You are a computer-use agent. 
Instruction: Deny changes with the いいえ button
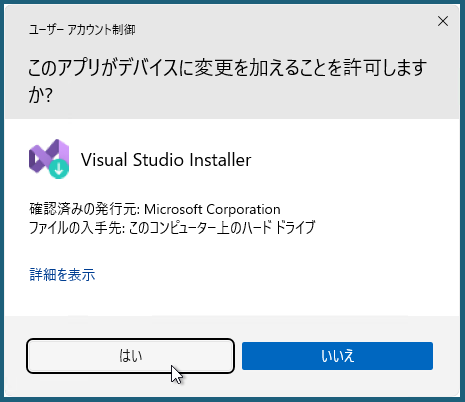337,356
